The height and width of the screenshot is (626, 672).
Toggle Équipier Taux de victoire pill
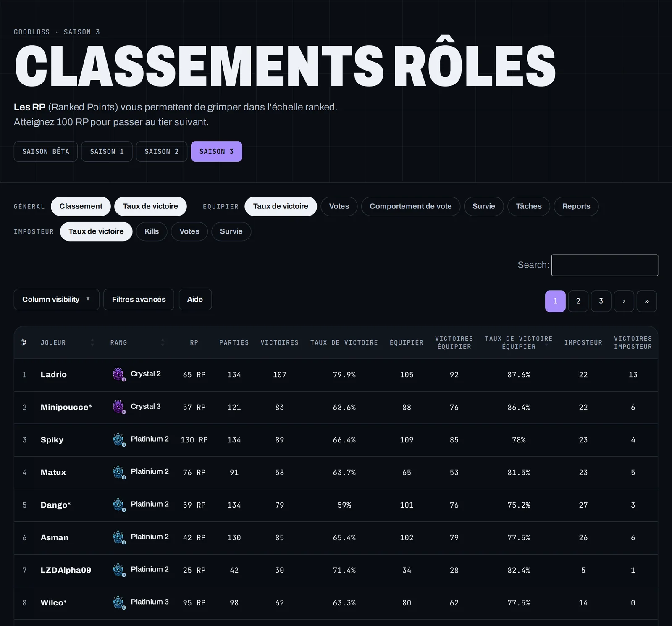tap(281, 206)
